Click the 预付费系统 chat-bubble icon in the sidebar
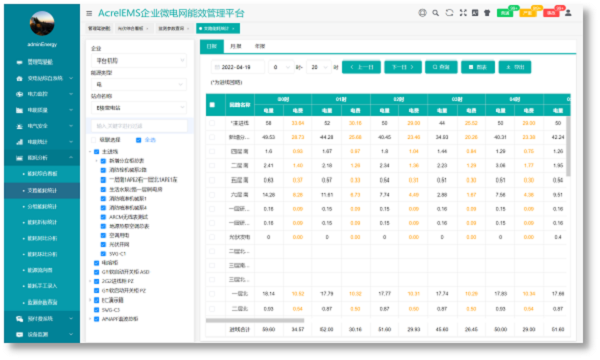This screenshot has width=600, height=360. [x=20, y=319]
